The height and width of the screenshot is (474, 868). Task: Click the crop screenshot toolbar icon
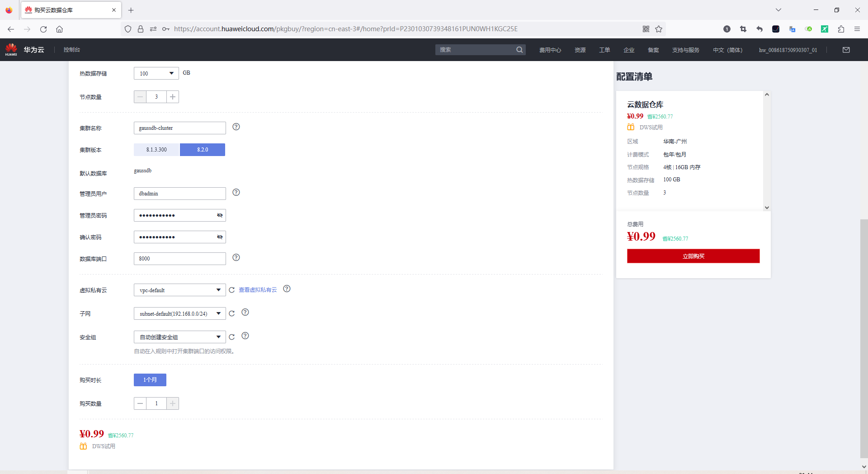[x=743, y=29]
